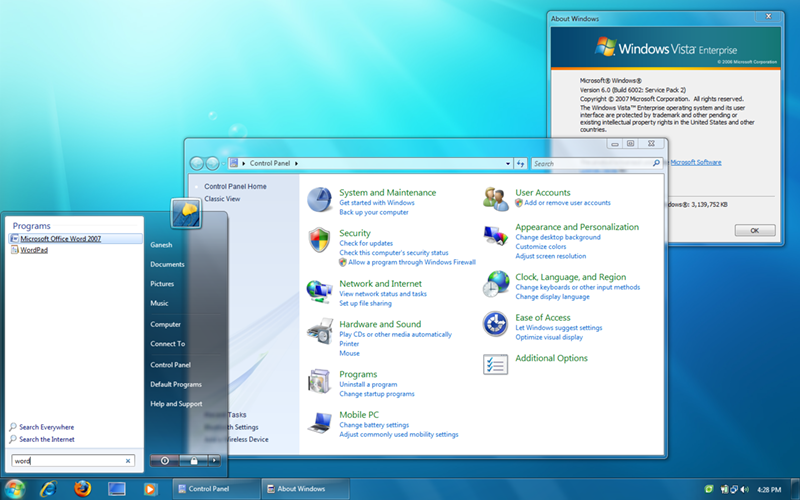Click the Security shield icon

(x=320, y=241)
